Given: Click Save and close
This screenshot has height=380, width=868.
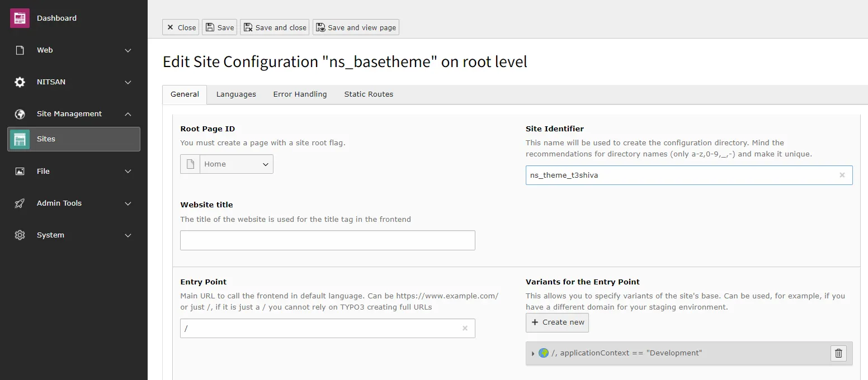Looking at the screenshot, I should point(275,27).
